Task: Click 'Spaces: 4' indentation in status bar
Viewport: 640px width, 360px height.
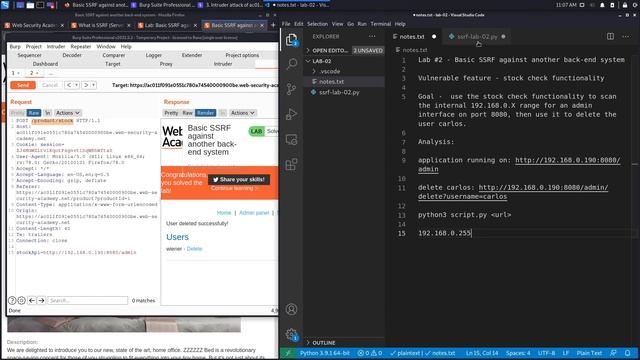Action: 518,353
